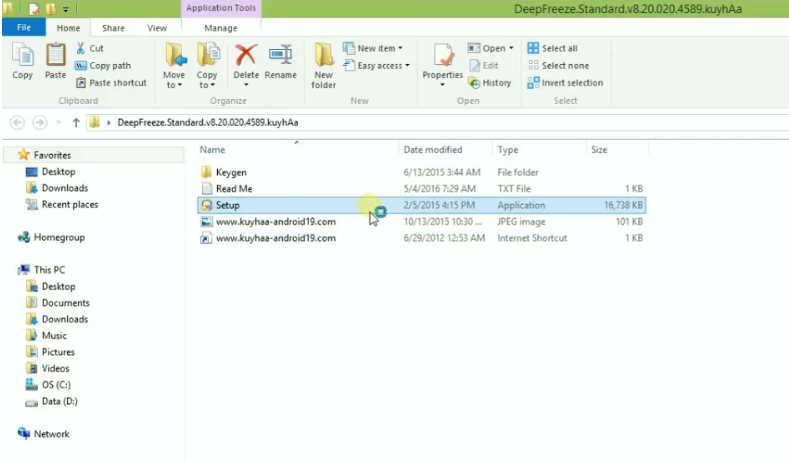Sort by Date modified column header
Image resolution: width=789 pixels, height=461 pixels.
click(x=445, y=149)
